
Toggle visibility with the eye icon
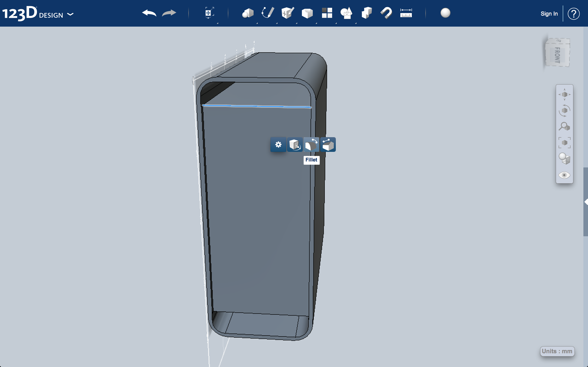pyautogui.click(x=564, y=175)
